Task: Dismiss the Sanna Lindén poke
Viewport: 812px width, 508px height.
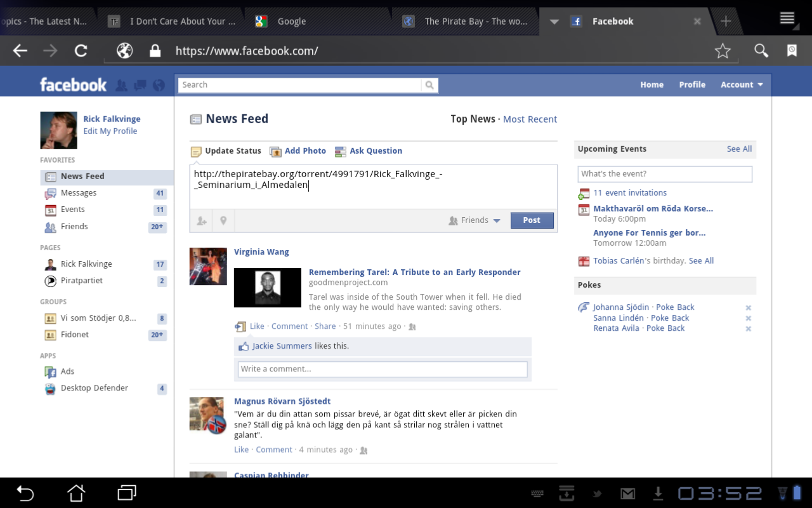Action: (749, 318)
